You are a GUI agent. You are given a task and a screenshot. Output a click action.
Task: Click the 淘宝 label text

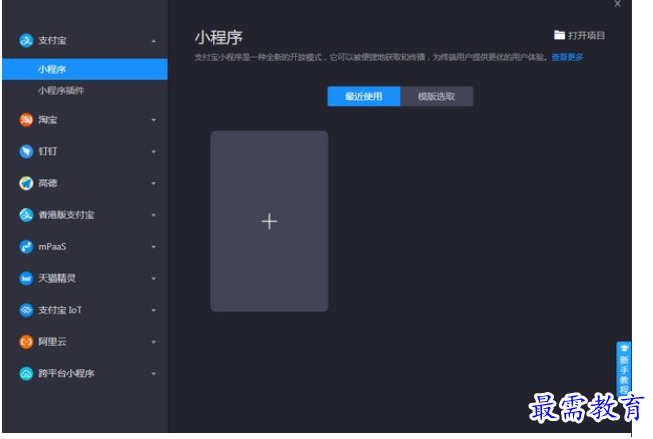click(x=47, y=120)
